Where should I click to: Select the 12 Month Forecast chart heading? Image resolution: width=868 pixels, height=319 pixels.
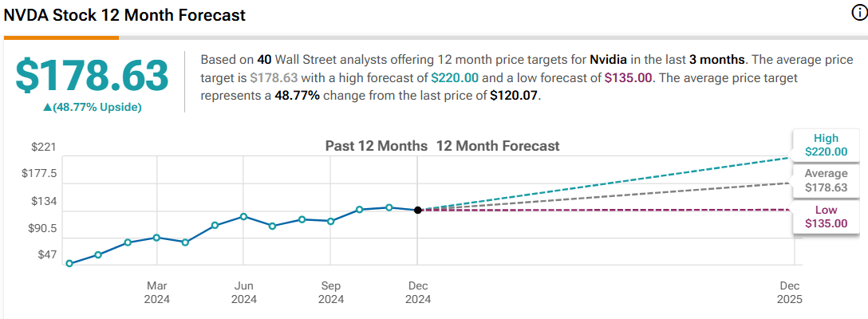tap(498, 146)
